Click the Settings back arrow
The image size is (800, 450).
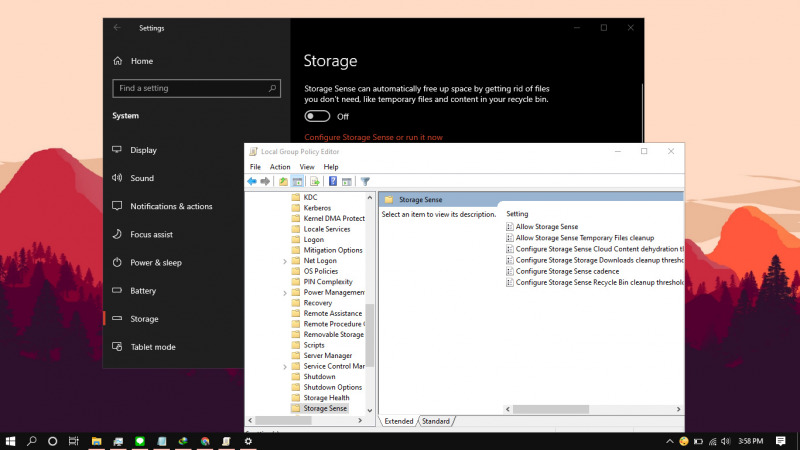coord(117,28)
